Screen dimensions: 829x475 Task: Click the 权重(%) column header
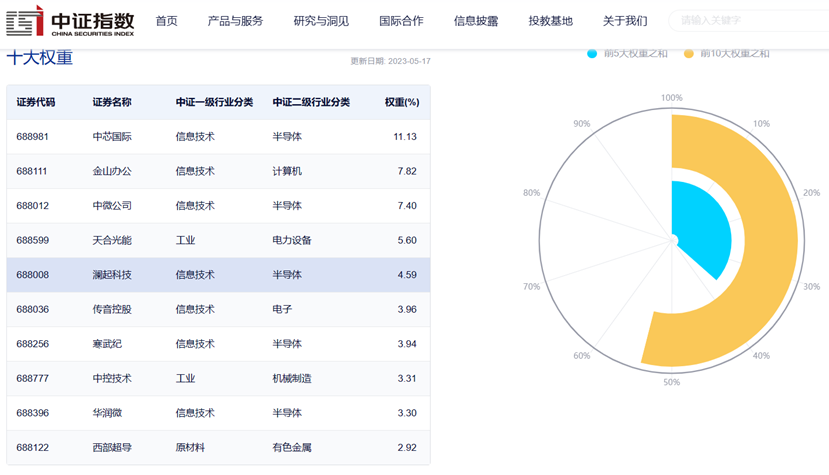point(402,102)
